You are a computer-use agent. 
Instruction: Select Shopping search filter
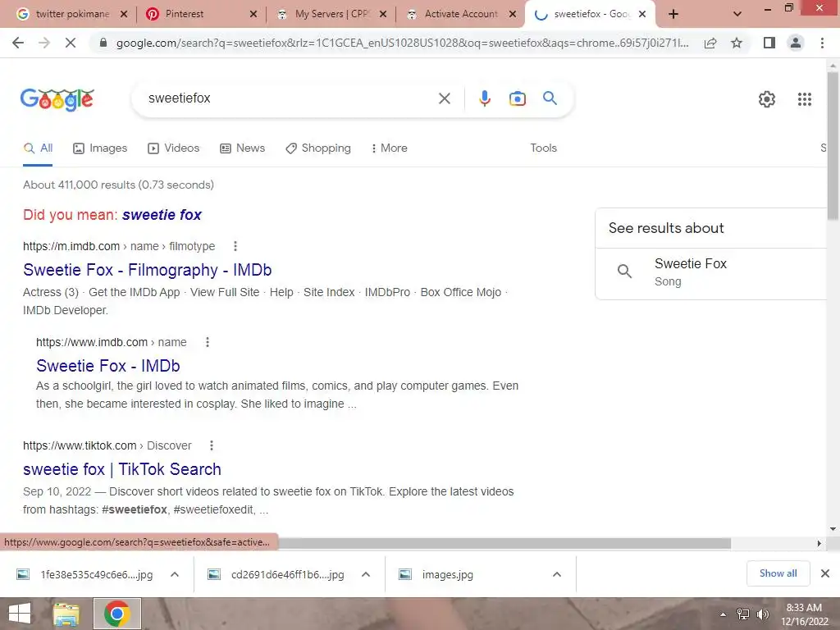[x=318, y=148]
